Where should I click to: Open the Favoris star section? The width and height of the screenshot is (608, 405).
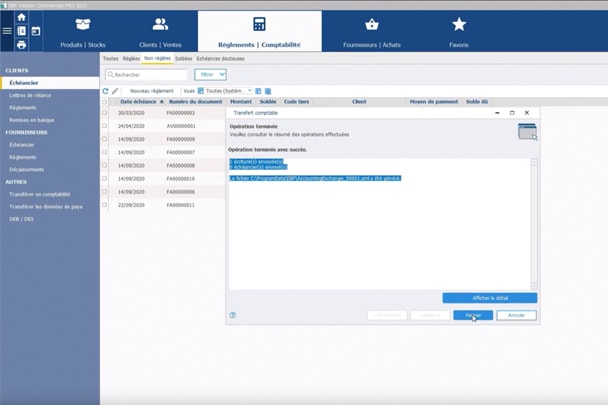point(459,30)
